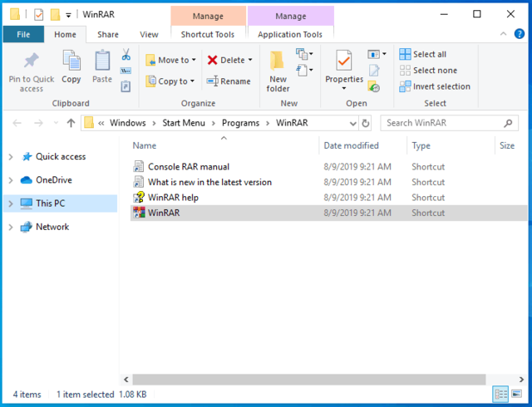Open the New item dropdown icon
The height and width of the screenshot is (407, 532).
pos(304,54)
